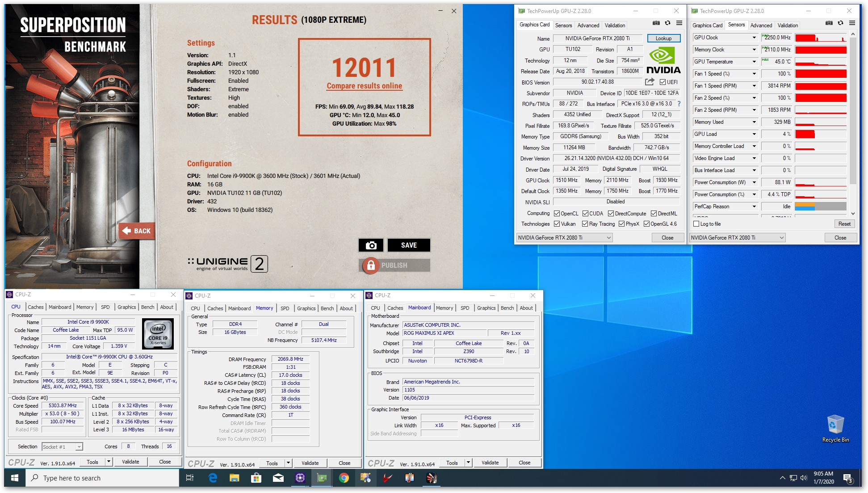The width and height of the screenshot is (868, 493).
Task: Switch to GPU-Z on the taskbar
Action: point(322,478)
